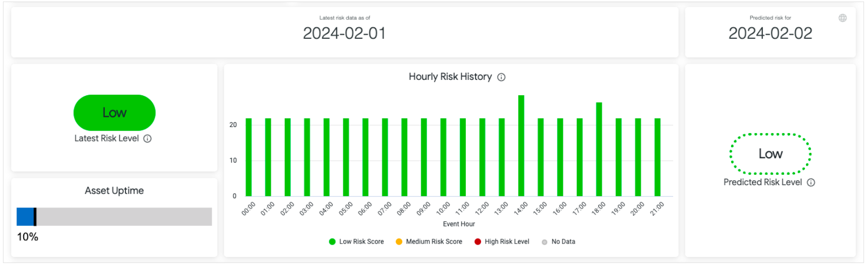Toggle the High Risk Level legend entry
This screenshot has height=267, width=868.
pyautogui.click(x=502, y=242)
